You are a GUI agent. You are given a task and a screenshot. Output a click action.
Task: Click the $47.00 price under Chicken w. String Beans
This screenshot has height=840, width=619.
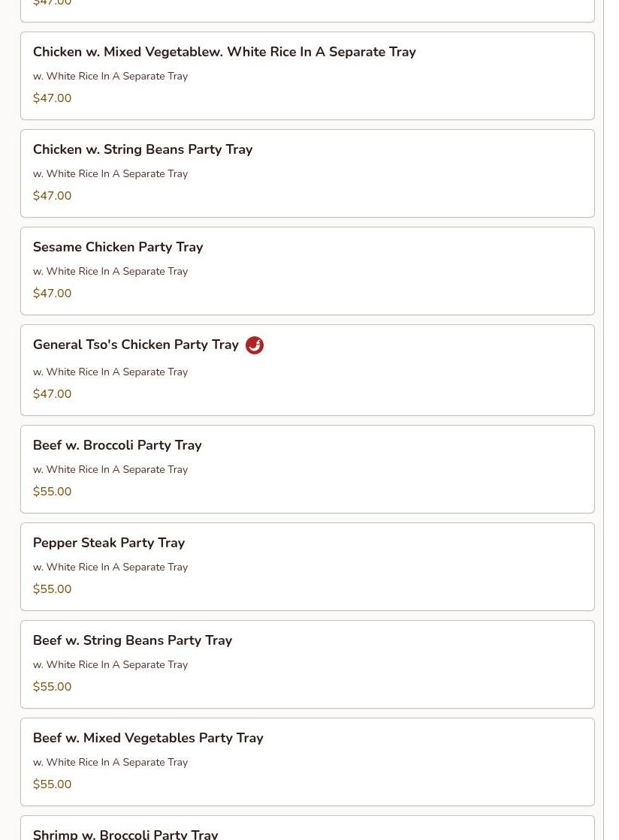53,196
